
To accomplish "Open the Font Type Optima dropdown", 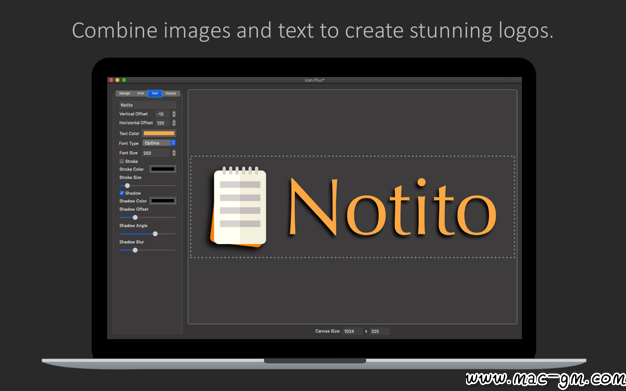I will [x=159, y=143].
